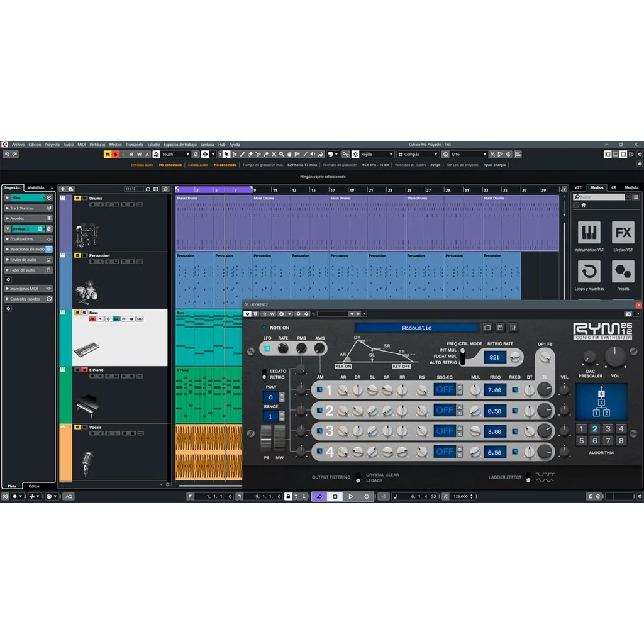This screenshot has width=644, height=644.
Task: Open the Espacios de trabajo menu
Action: [180, 145]
